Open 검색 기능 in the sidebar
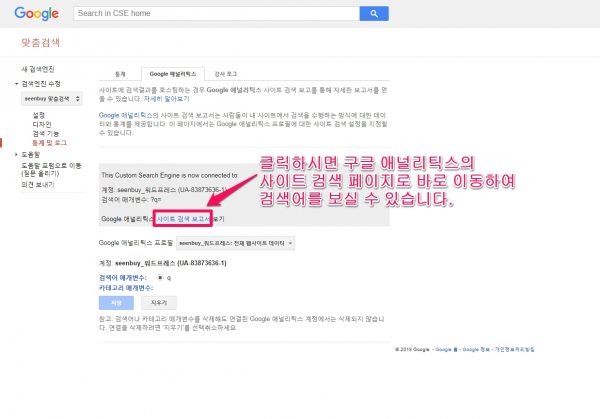Viewport: 600px width, 419px height. 46,134
